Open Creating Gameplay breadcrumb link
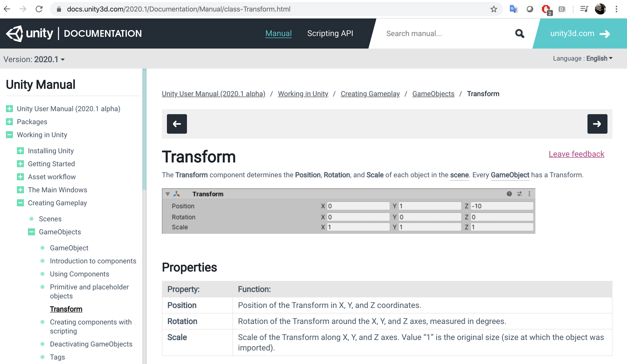The width and height of the screenshot is (627, 364). (370, 94)
